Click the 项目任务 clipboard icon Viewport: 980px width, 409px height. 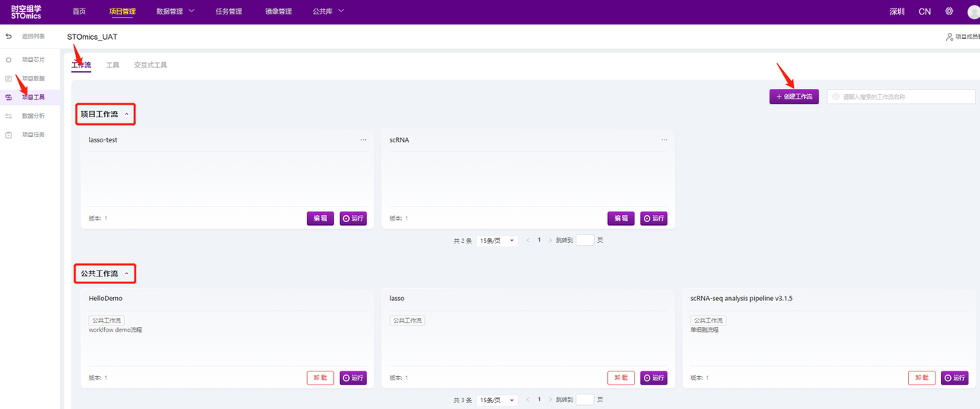coord(8,135)
